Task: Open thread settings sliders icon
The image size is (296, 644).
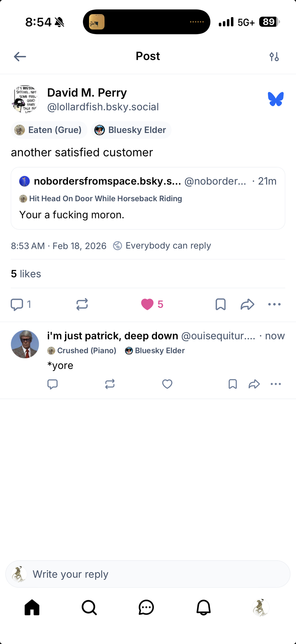Action: pos(274,57)
